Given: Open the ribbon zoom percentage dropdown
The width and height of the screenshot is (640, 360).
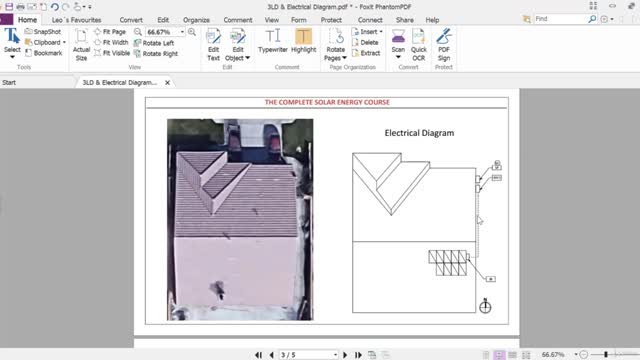Looking at the screenshot, I should (x=182, y=32).
